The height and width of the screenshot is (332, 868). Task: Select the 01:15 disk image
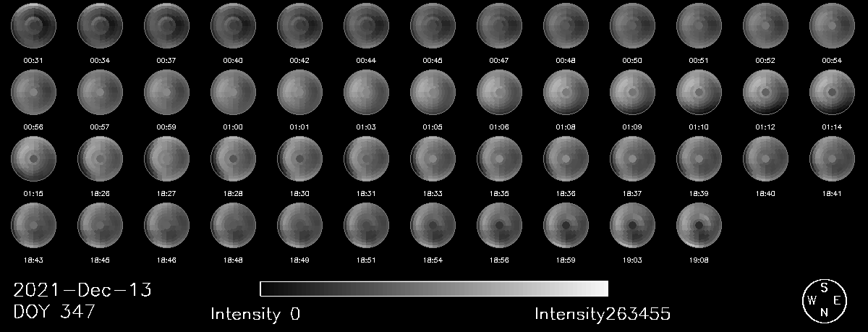(34, 158)
